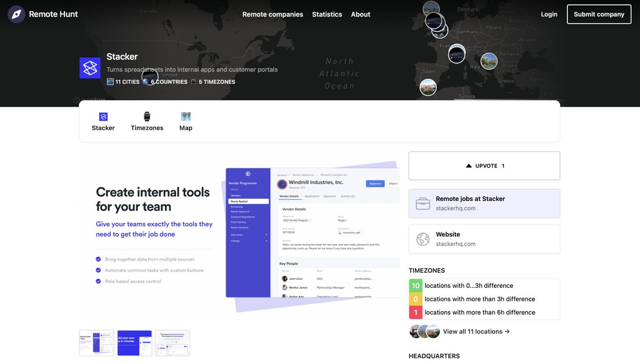Viewport: 640px width, 364px height.
Task: Go to the About page
Action: pos(361,14)
